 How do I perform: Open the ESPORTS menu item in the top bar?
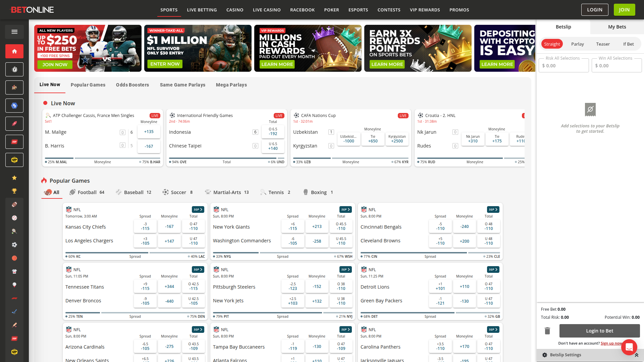tap(358, 10)
